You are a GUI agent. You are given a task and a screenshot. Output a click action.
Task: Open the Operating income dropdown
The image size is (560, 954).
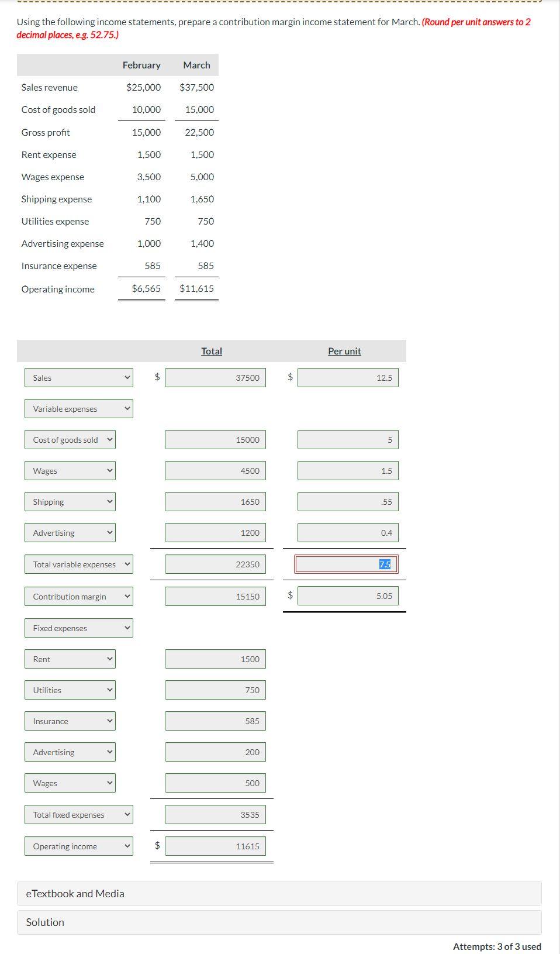pos(79,846)
